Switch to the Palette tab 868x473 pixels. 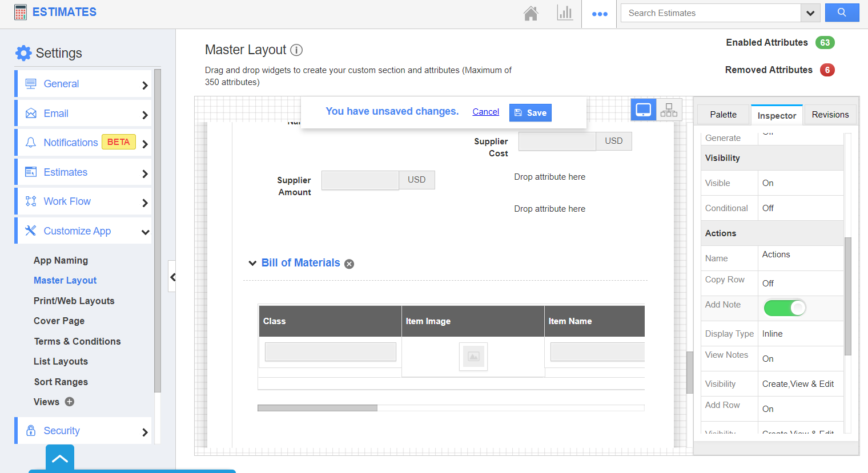point(723,115)
